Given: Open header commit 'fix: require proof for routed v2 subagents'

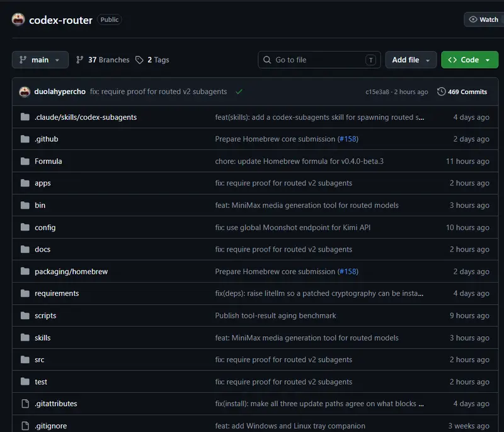Looking at the screenshot, I should click(x=159, y=91).
